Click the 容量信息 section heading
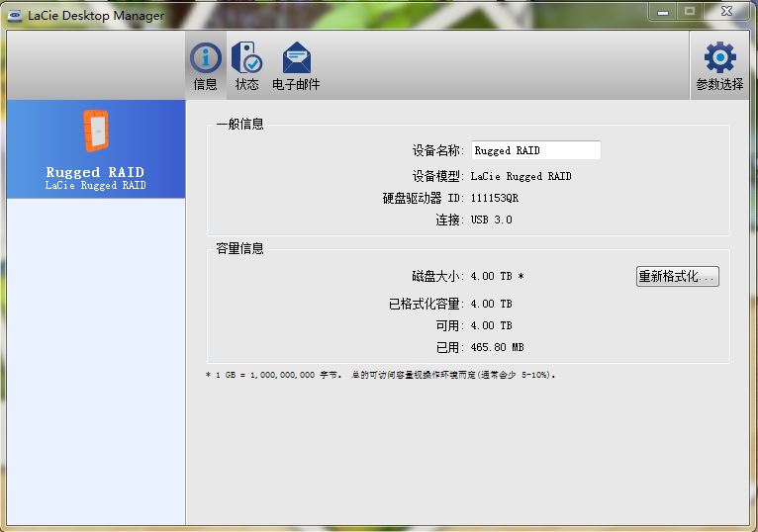This screenshot has height=532, width=758. point(239,248)
